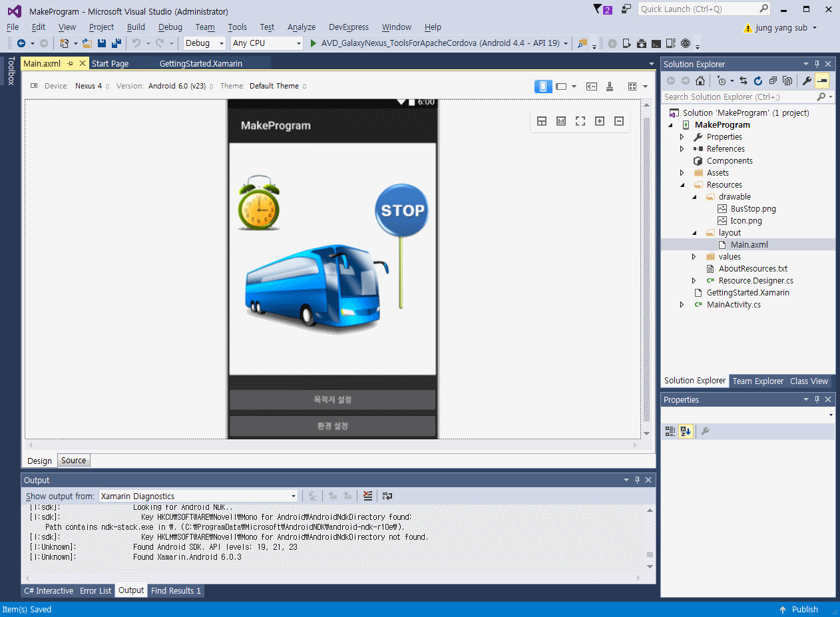Toggle auto-hide pin on Output panel
Image resolution: width=840 pixels, height=617 pixels.
[x=637, y=480]
